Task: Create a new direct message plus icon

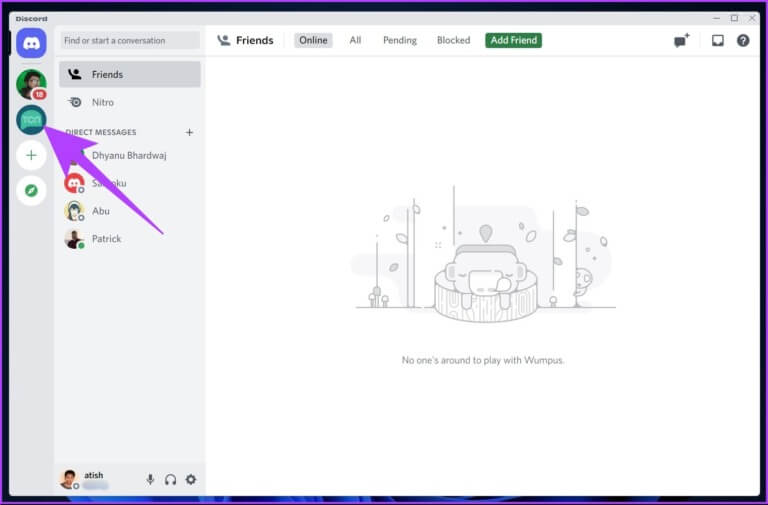Action: 189,132
